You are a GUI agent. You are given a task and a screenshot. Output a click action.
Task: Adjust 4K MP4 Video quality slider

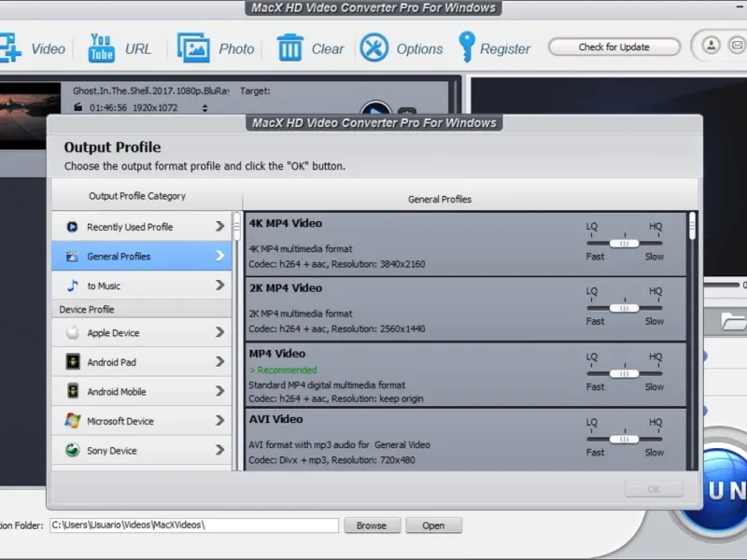coord(624,244)
